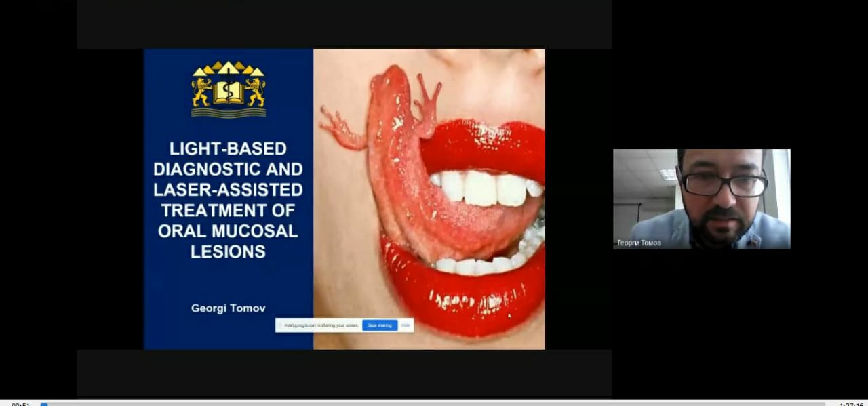Click the Stop sharing button
This screenshot has height=406, width=868.
click(x=380, y=325)
